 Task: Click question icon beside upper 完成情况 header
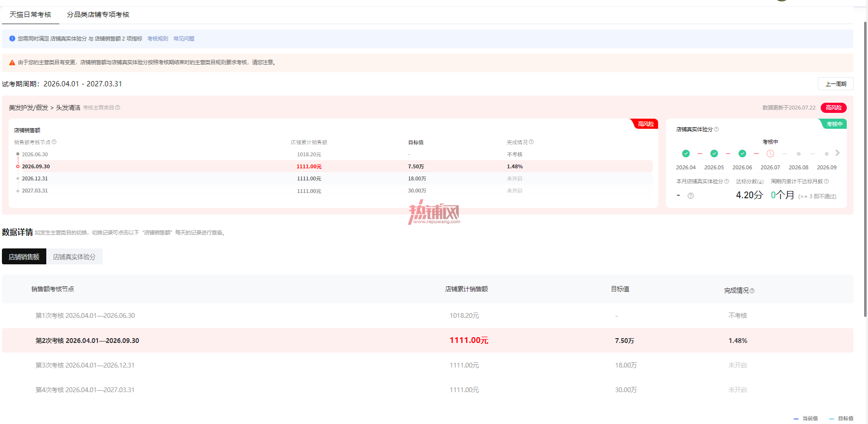(x=531, y=142)
